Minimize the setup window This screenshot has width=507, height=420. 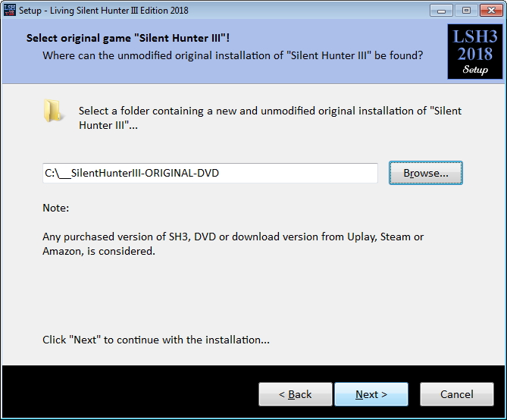[x=441, y=11]
